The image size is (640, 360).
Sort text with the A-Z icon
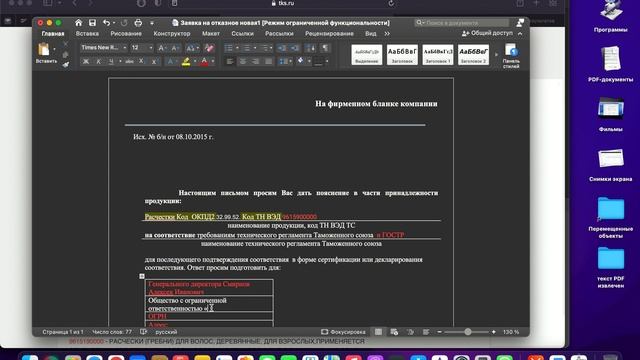[311, 48]
